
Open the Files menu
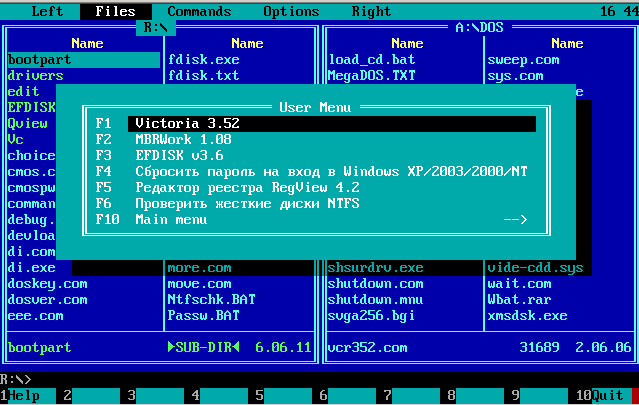[115, 11]
